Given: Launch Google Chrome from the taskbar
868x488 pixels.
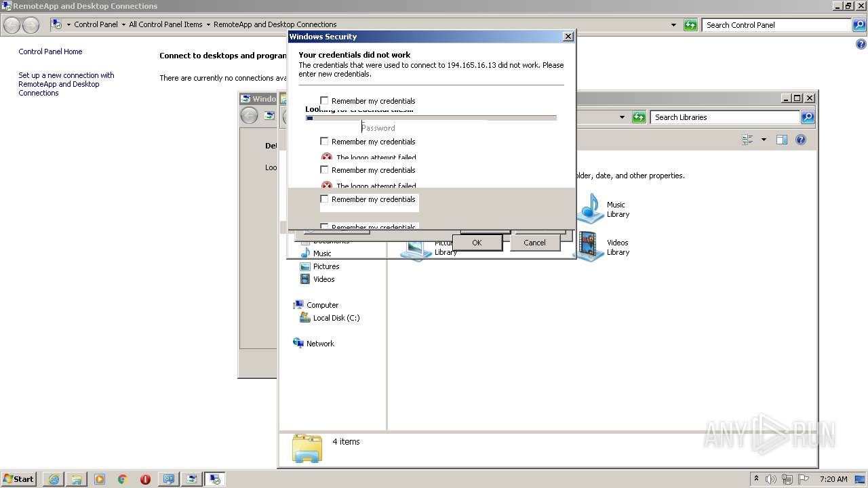Looking at the screenshot, I should click(123, 479).
